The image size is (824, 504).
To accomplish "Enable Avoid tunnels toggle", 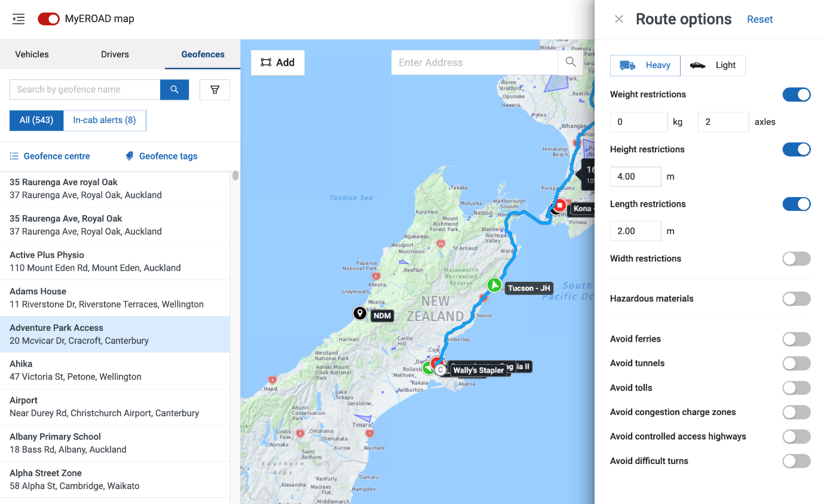I will (797, 363).
